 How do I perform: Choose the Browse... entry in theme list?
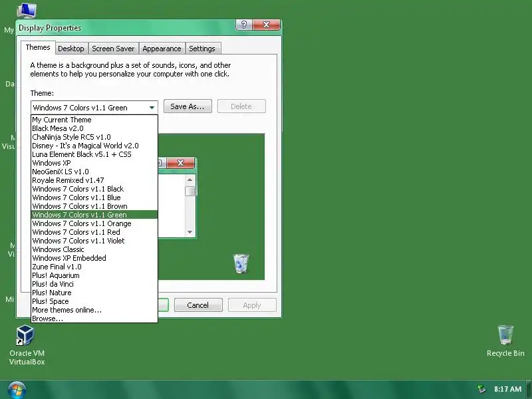(94, 319)
